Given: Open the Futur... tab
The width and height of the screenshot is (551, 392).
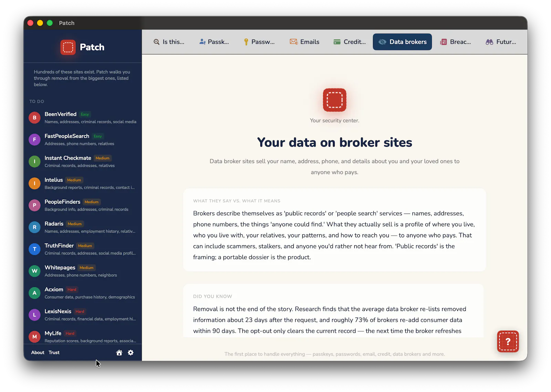Looking at the screenshot, I should coord(501,42).
